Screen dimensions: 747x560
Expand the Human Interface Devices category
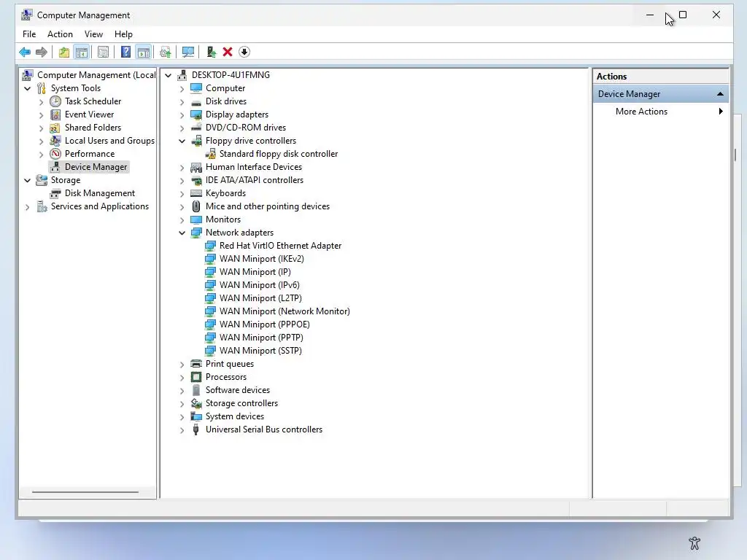[182, 168]
